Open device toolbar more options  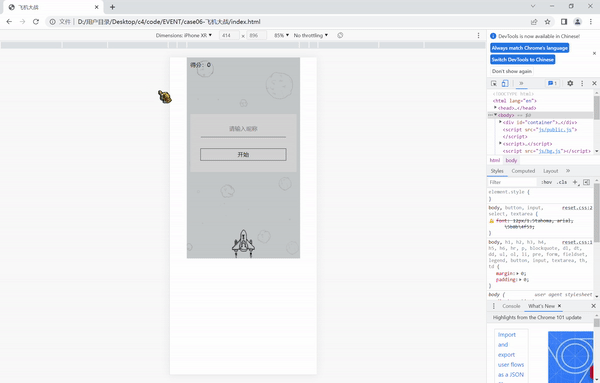(478, 35)
